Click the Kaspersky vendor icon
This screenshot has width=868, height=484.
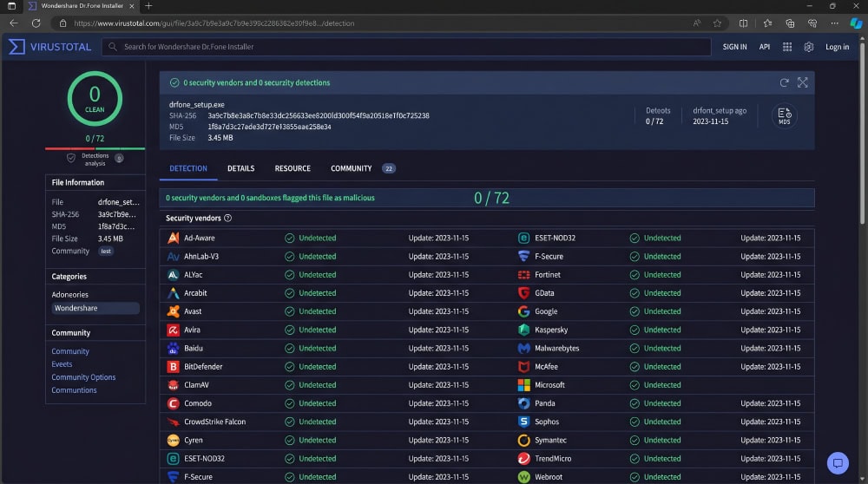coord(523,330)
